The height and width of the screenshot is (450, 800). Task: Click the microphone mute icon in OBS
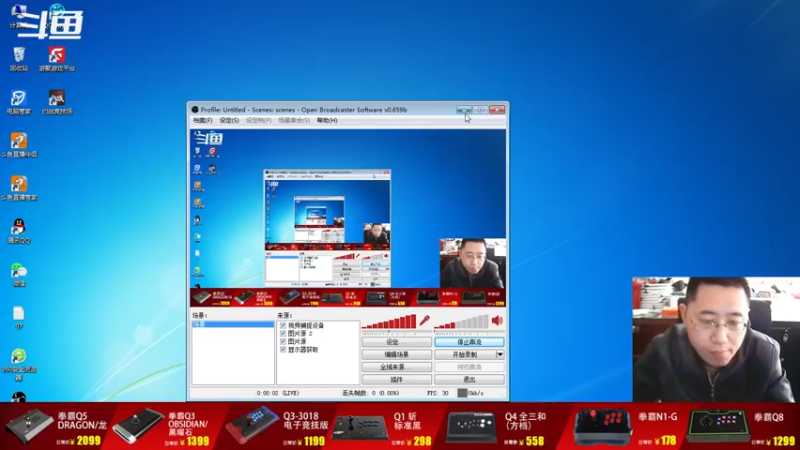[x=424, y=320]
